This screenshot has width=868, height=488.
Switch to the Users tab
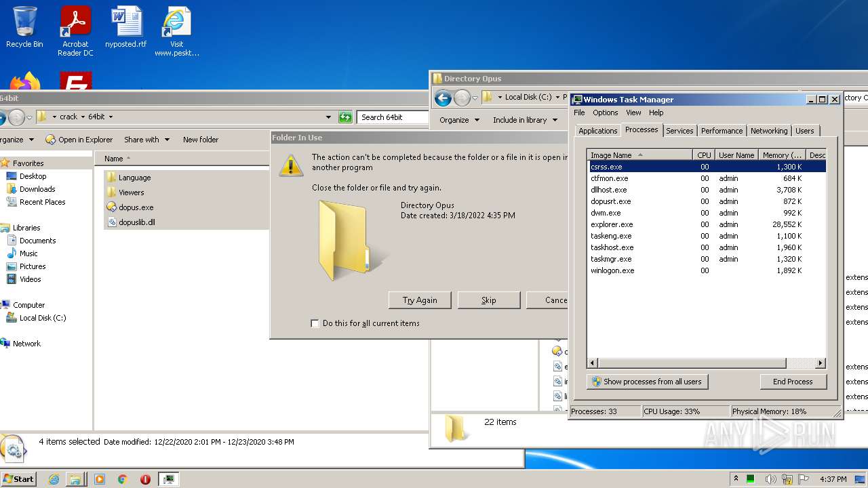click(x=805, y=131)
